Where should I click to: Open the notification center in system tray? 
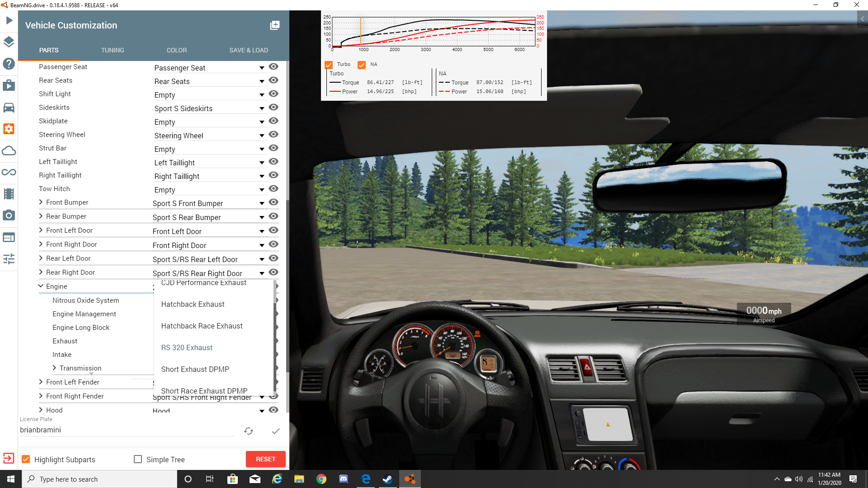coord(853,479)
